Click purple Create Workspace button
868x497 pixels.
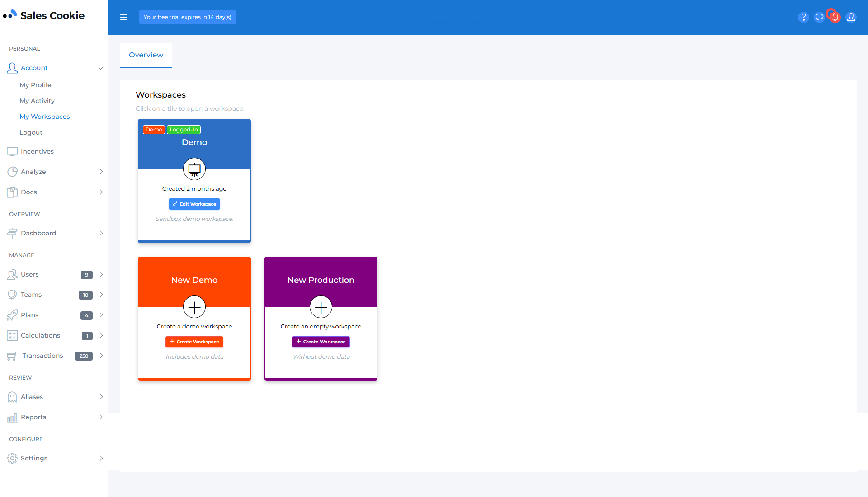321,342
